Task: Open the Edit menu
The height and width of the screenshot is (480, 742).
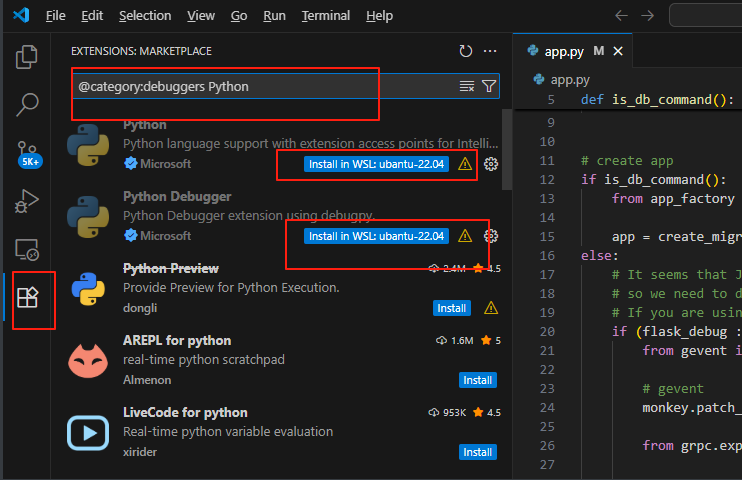Action: 92,16
